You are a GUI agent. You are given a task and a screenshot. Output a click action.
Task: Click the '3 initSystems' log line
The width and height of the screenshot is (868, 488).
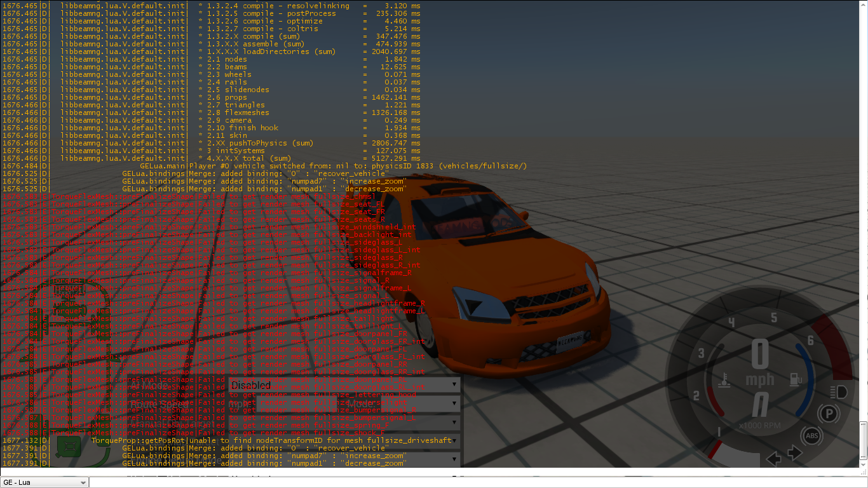click(x=211, y=151)
